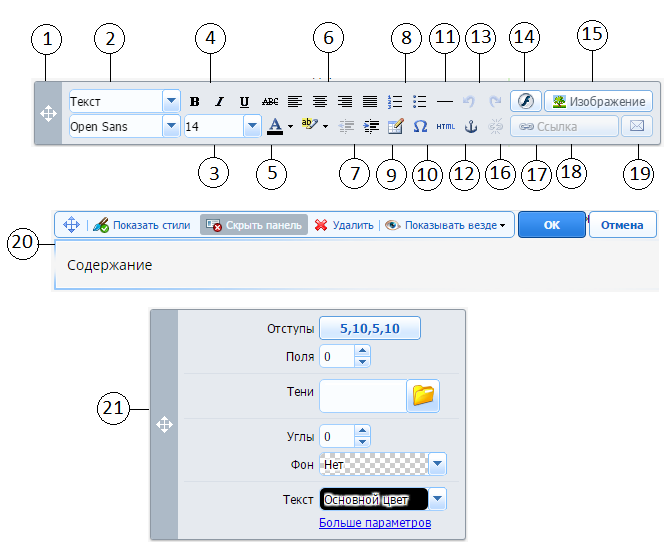The width and height of the screenshot is (668, 548).
Task: Insert an anchor
Action: (471, 127)
